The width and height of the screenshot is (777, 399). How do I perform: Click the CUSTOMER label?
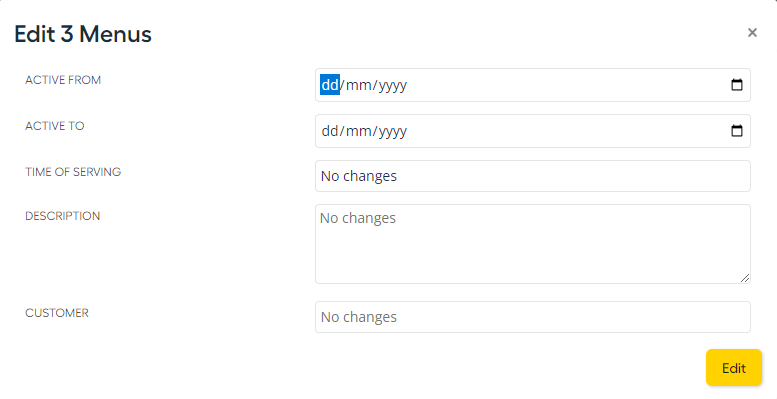57,313
